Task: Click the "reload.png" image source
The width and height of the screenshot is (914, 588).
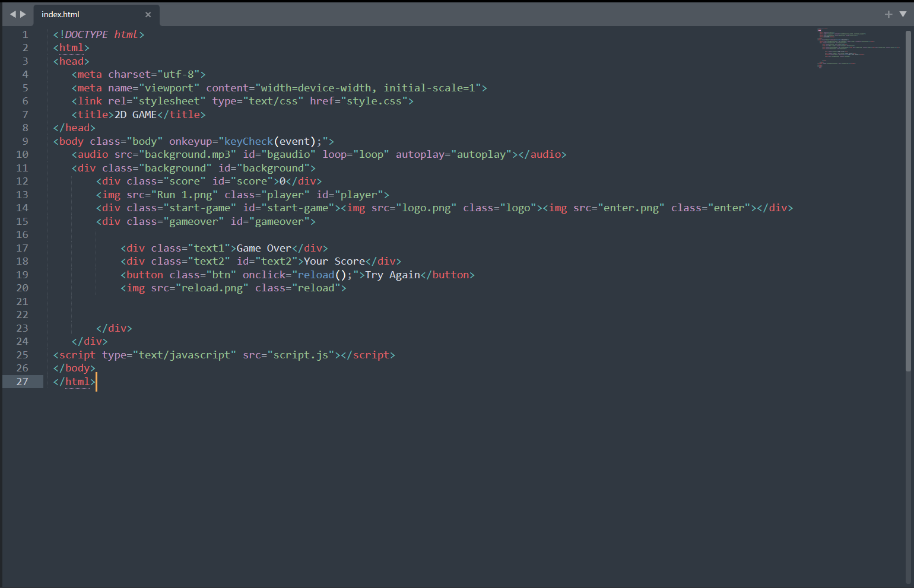Action: tap(212, 288)
